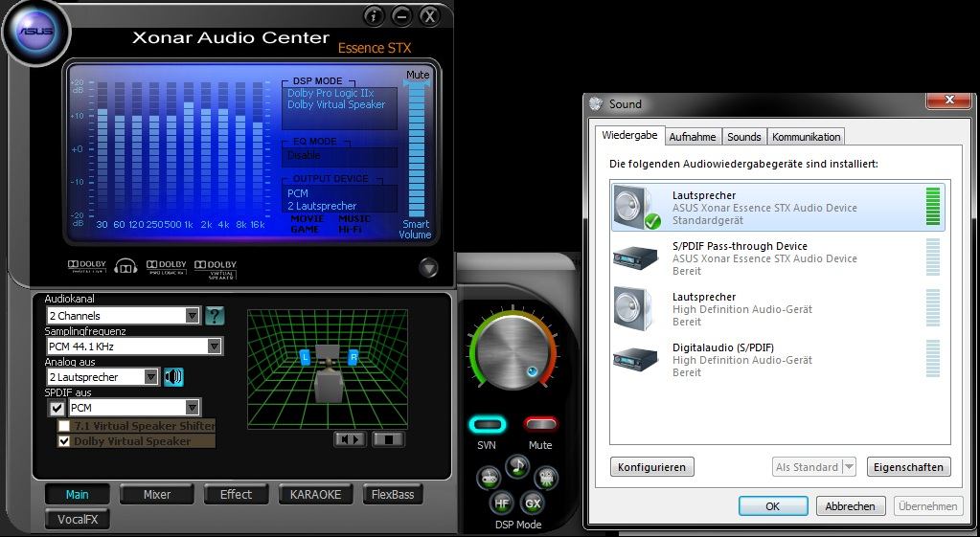
Task: Click the Smart Volume level meter
Action: click(x=417, y=150)
